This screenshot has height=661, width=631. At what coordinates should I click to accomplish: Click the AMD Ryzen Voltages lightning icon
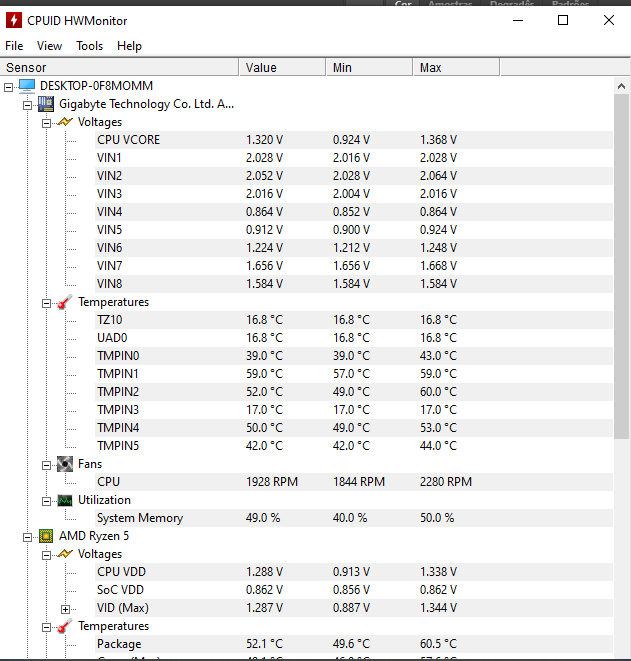pyautogui.click(x=65, y=554)
